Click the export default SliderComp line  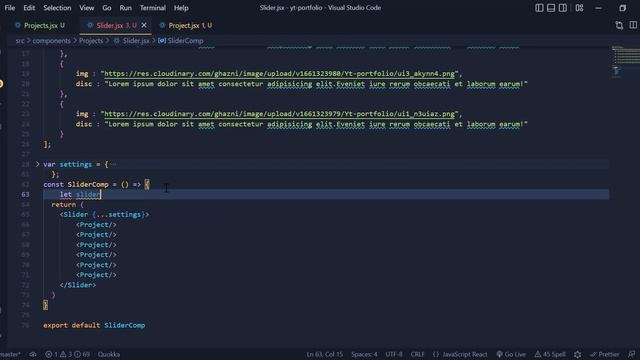click(94, 325)
